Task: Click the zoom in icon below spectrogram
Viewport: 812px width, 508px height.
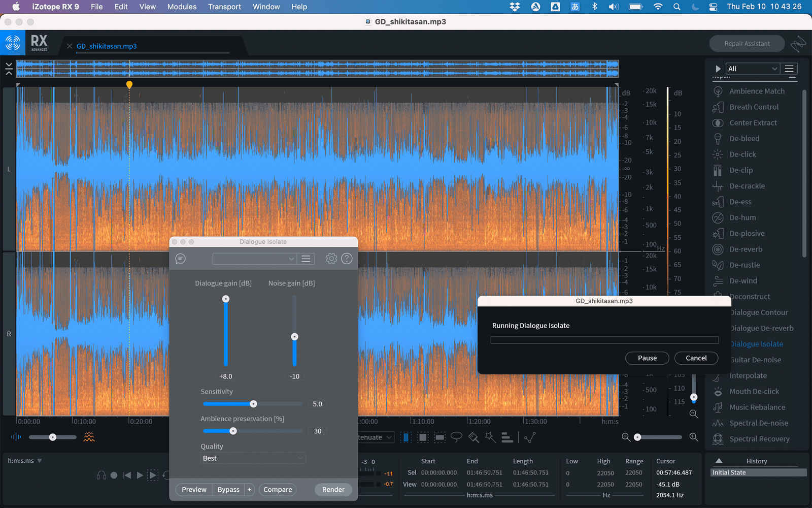Action: [x=694, y=437]
